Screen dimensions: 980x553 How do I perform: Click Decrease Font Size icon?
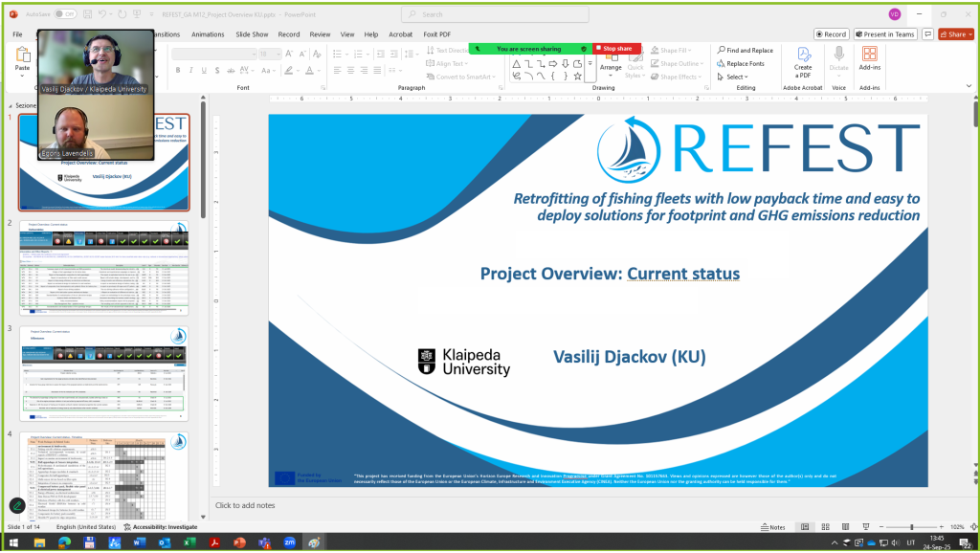pos(302,55)
